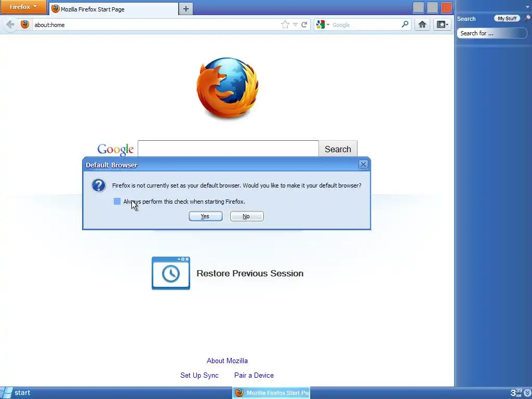The width and height of the screenshot is (532, 399).
Task: Select Mozilla Firefox taskbar button
Action: [271, 393]
